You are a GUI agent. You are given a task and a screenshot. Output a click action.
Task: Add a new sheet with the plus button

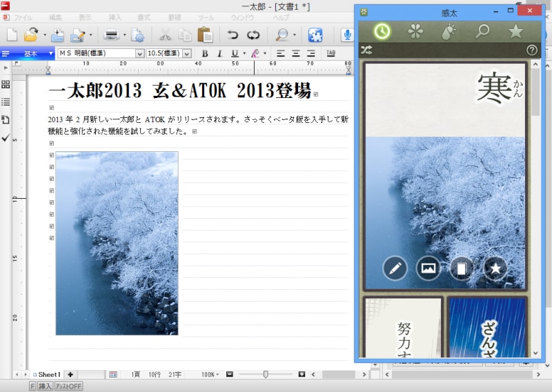[x=70, y=374]
